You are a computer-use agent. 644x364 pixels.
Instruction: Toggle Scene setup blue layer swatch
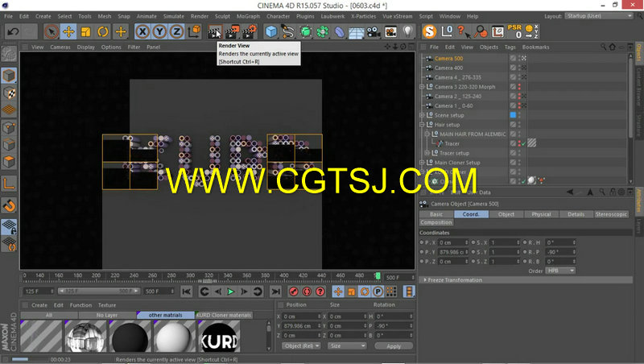513,115
